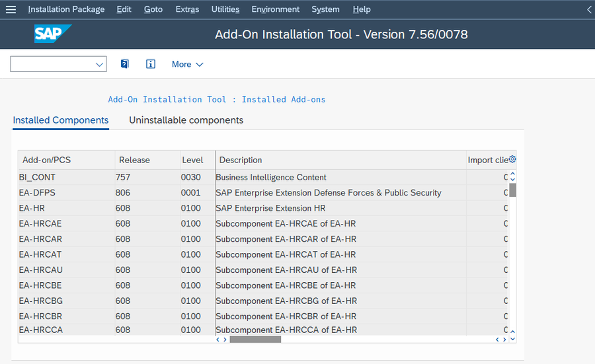Click the Level column header
Image resolution: width=595 pixels, height=364 pixels.
(197, 160)
